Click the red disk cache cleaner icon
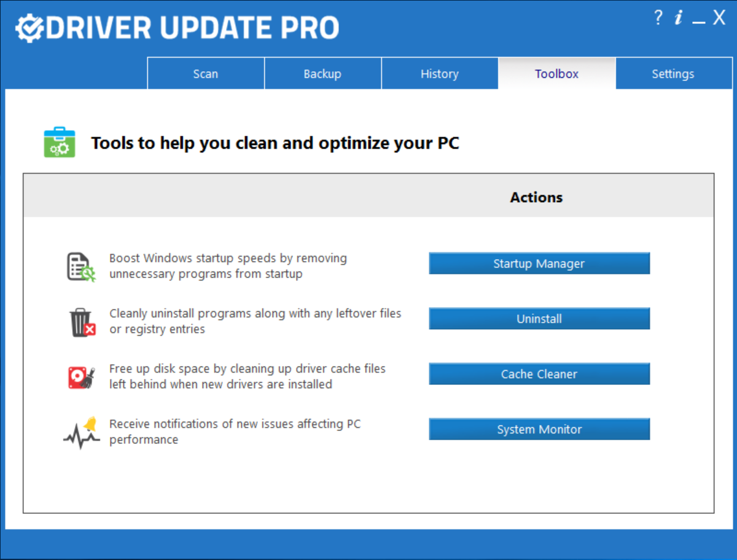The image size is (737, 560). point(81,377)
